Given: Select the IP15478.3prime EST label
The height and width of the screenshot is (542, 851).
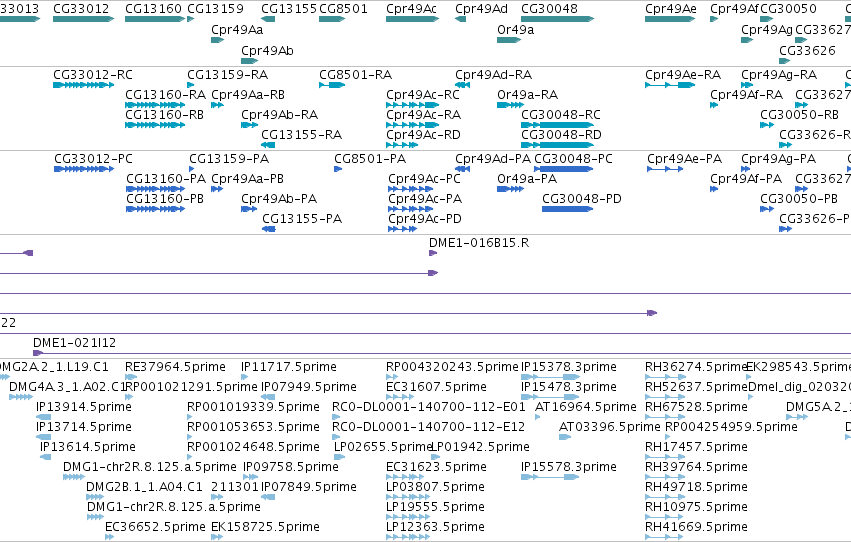Looking at the screenshot, I should tap(569, 387).
